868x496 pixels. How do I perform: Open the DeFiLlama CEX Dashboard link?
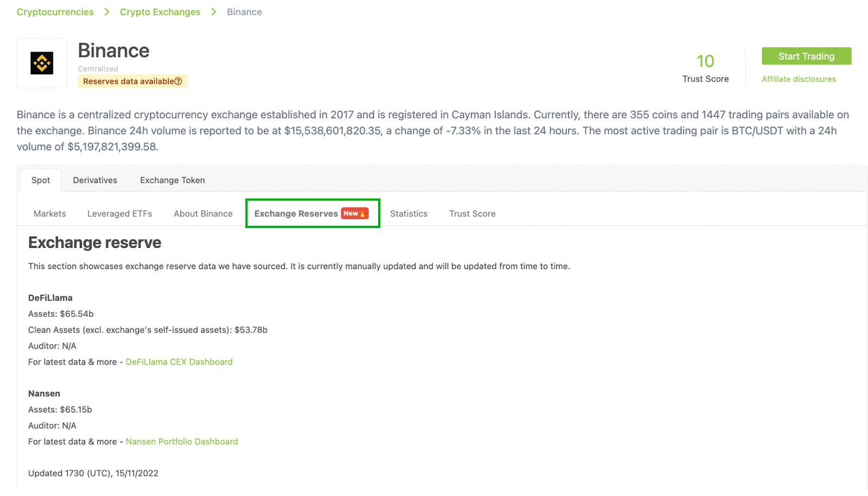[179, 362]
